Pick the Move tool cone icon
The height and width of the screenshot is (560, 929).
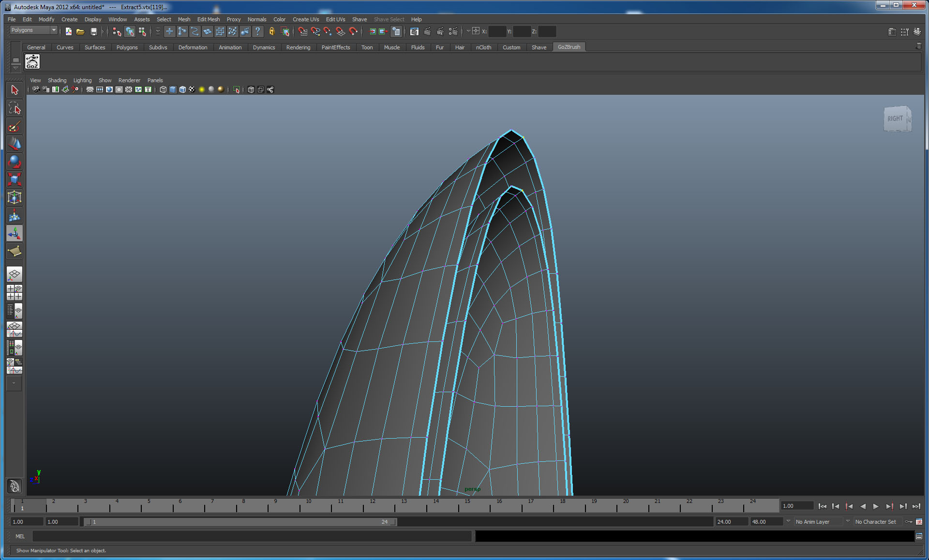[15, 144]
